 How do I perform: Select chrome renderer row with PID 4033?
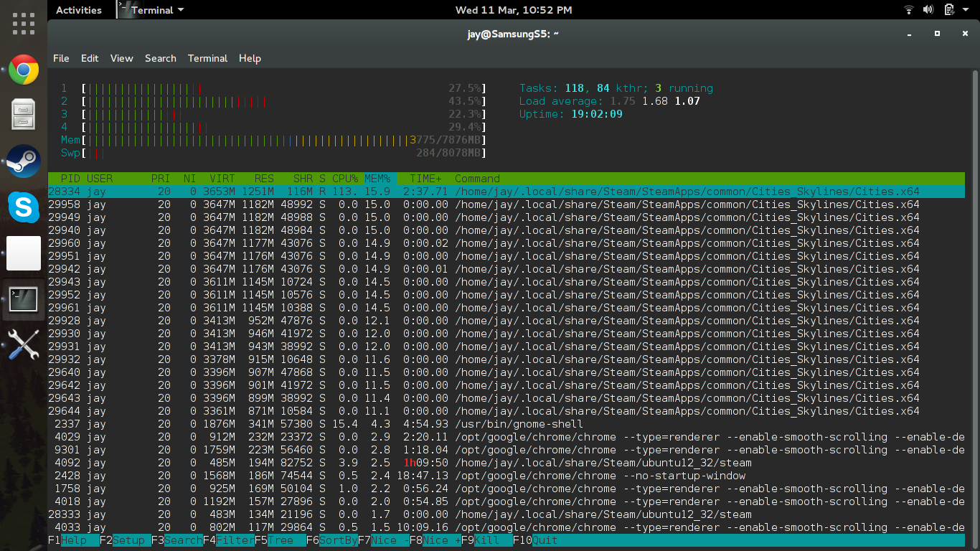tap(507, 527)
